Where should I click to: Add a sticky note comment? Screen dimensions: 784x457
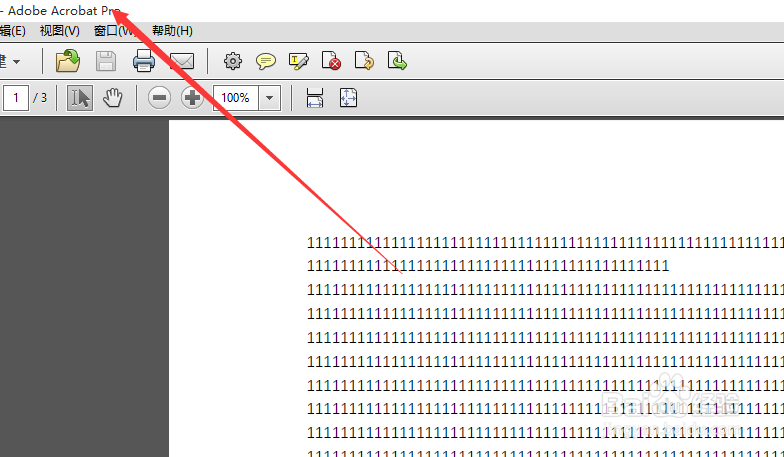[266, 62]
